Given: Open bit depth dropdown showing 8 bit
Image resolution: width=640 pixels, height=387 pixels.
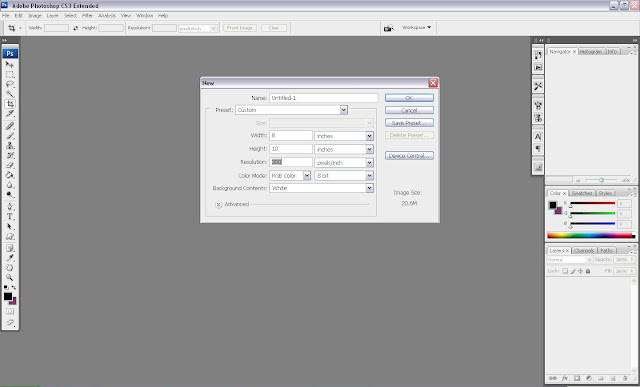Looking at the screenshot, I should click(x=344, y=176).
